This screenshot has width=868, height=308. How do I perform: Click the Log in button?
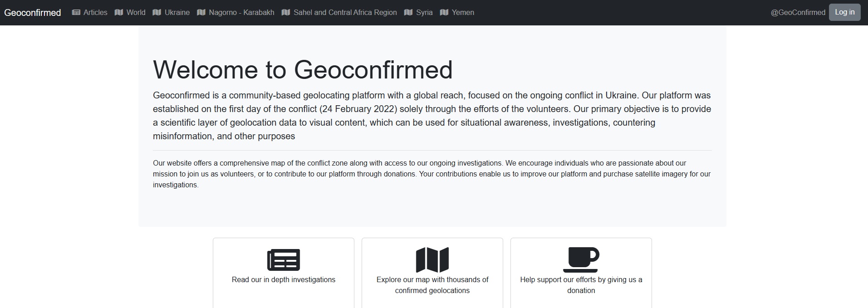845,12
